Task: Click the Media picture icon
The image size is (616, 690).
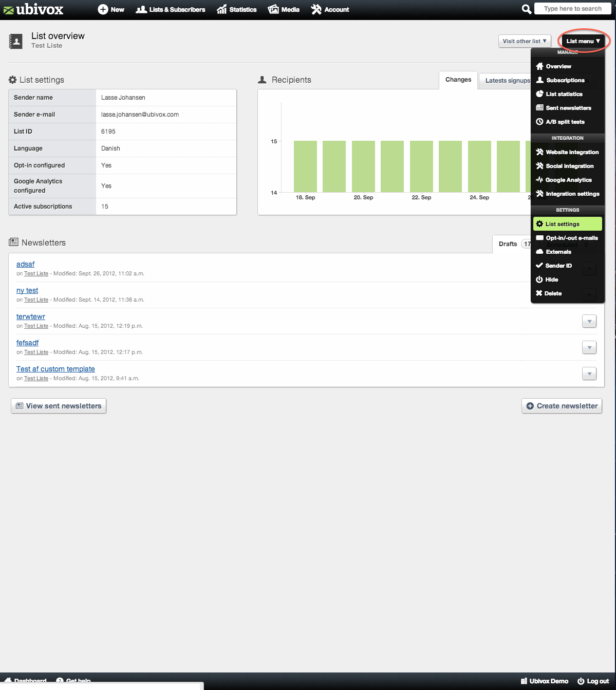Action: click(x=273, y=9)
